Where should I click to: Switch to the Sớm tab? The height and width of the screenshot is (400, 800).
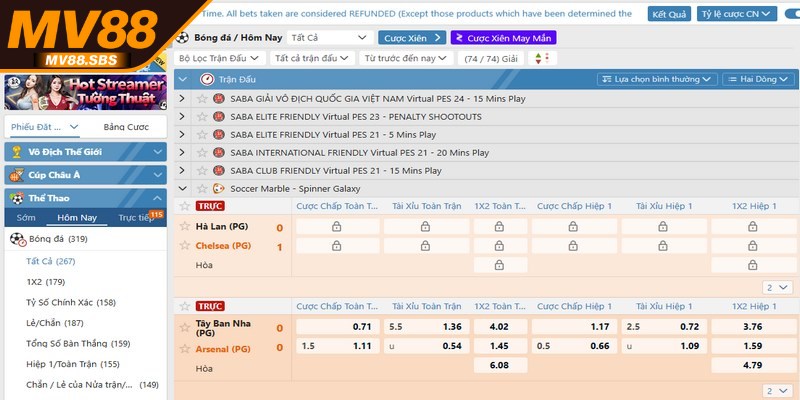pos(25,217)
